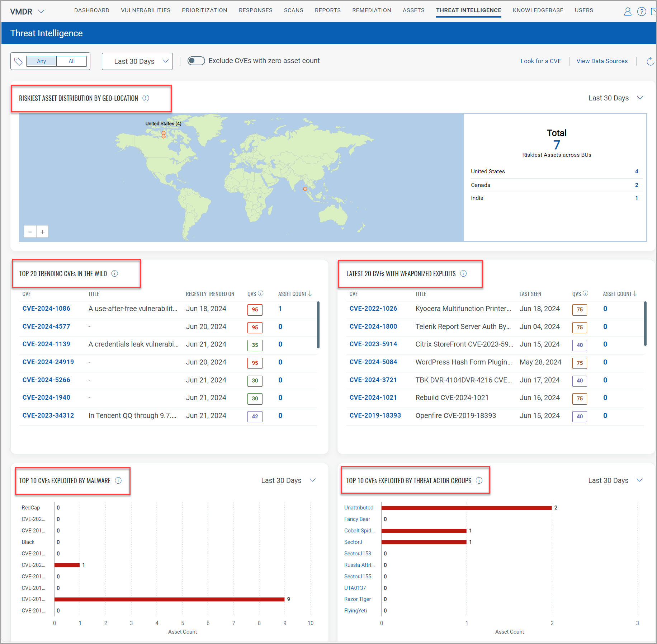Click info icon beside Exploited by Malware title
657x644 pixels.
tap(118, 480)
